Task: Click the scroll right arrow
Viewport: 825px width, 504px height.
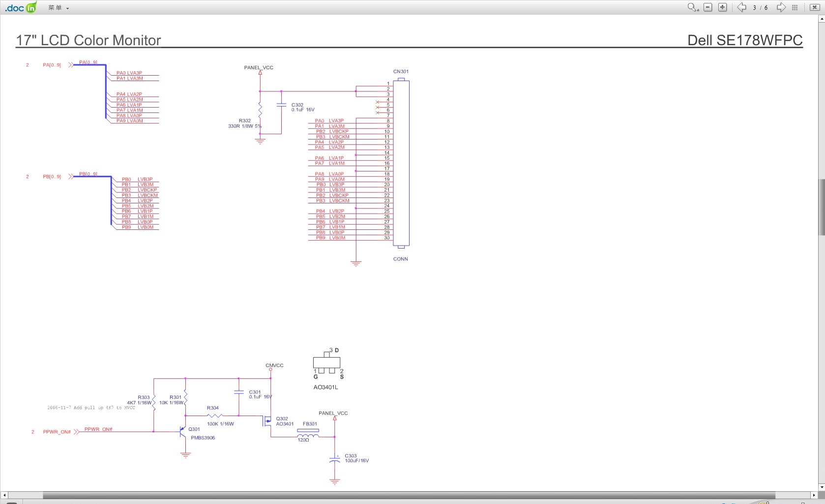Action: (814, 495)
